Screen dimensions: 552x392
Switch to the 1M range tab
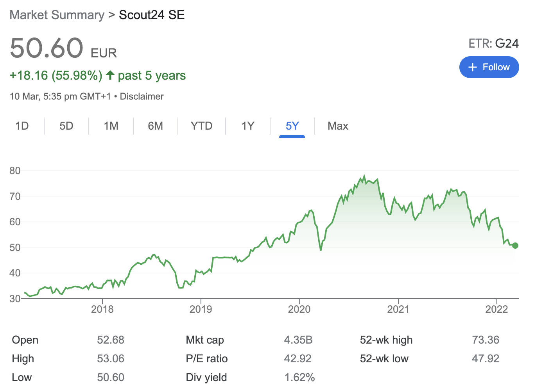coord(111,126)
